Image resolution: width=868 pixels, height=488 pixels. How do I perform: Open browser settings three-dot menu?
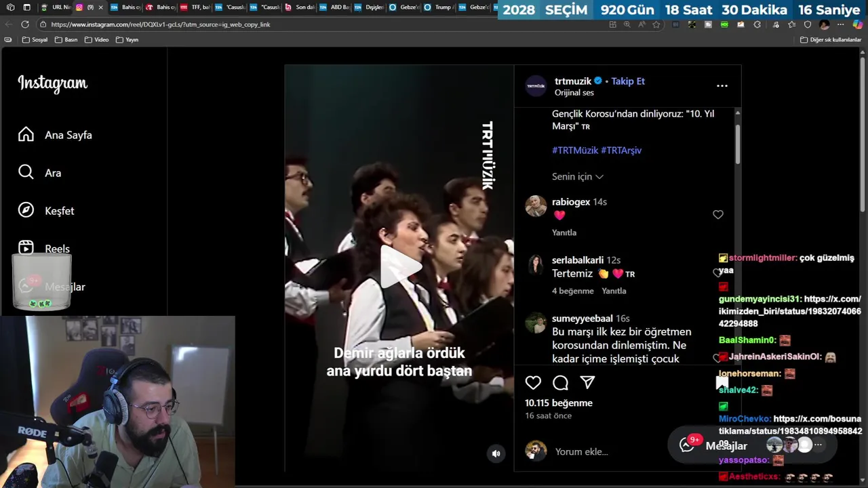click(840, 24)
